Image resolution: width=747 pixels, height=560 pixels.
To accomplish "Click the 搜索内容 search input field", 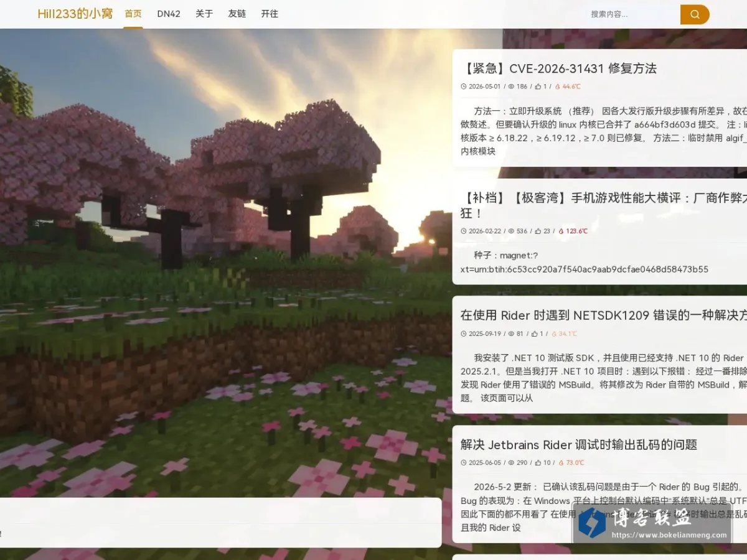I will [633, 14].
